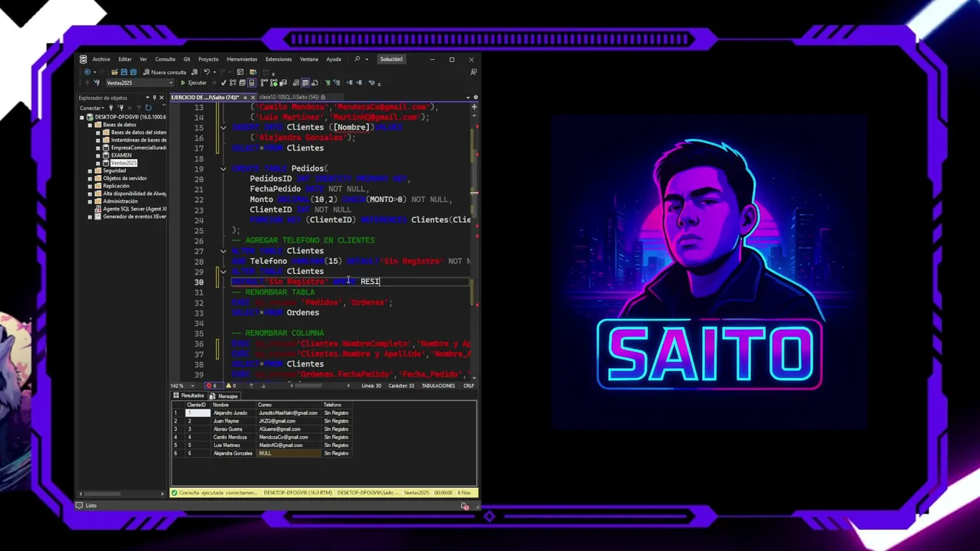
Task: Open the Proyecto menu
Action: coord(208,59)
